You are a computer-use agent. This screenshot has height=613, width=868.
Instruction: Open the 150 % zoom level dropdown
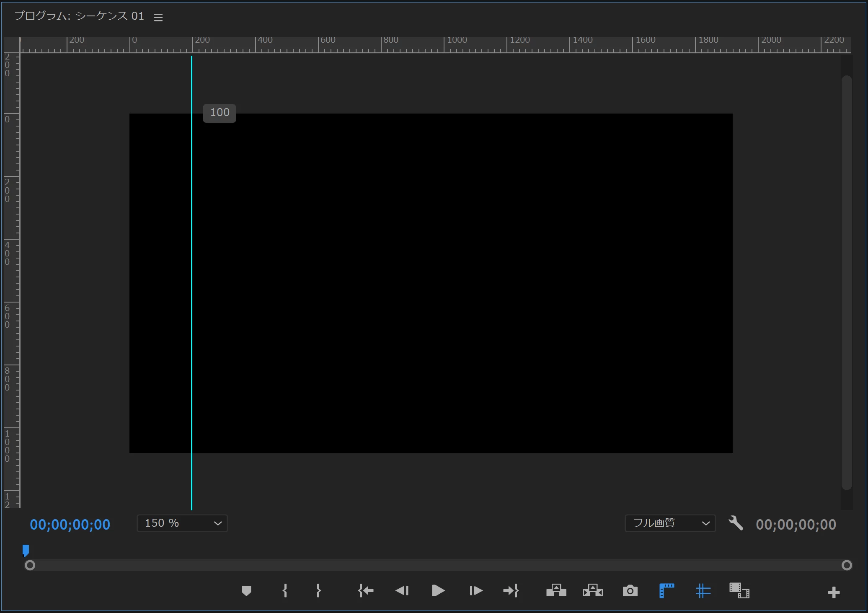point(182,523)
